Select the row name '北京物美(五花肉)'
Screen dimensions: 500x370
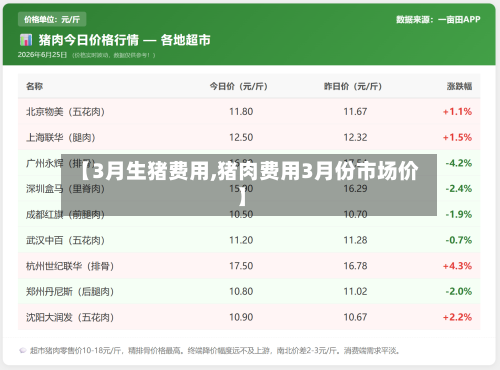66,112
